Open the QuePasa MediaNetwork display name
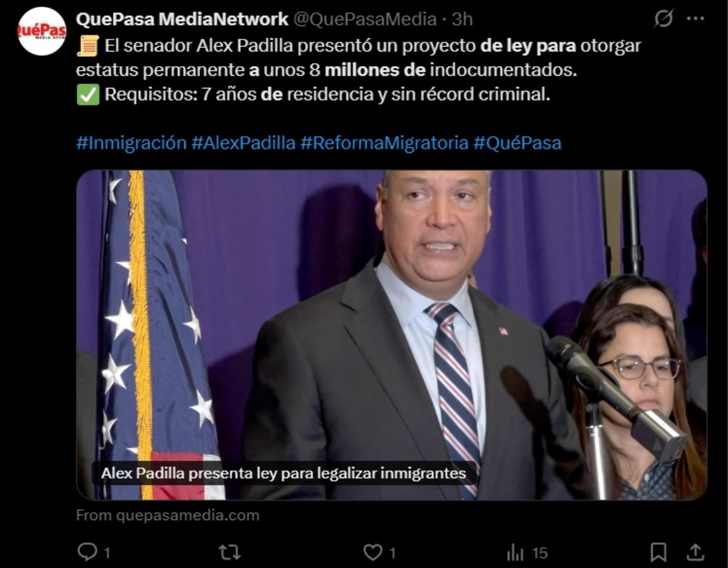728x568 pixels. (x=182, y=19)
